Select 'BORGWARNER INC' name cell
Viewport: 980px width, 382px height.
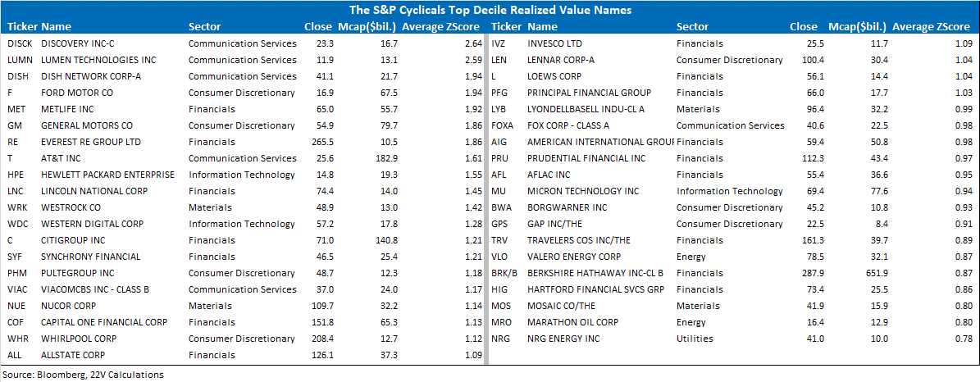567,207
